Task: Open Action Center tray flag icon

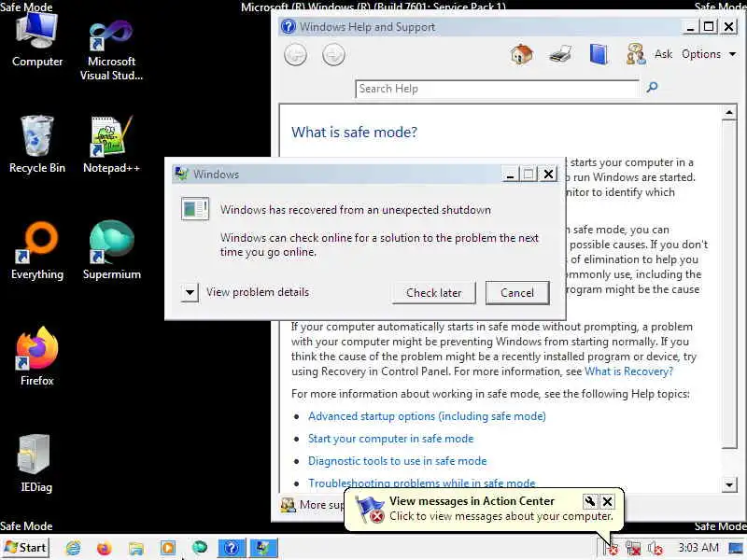Action: point(612,549)
